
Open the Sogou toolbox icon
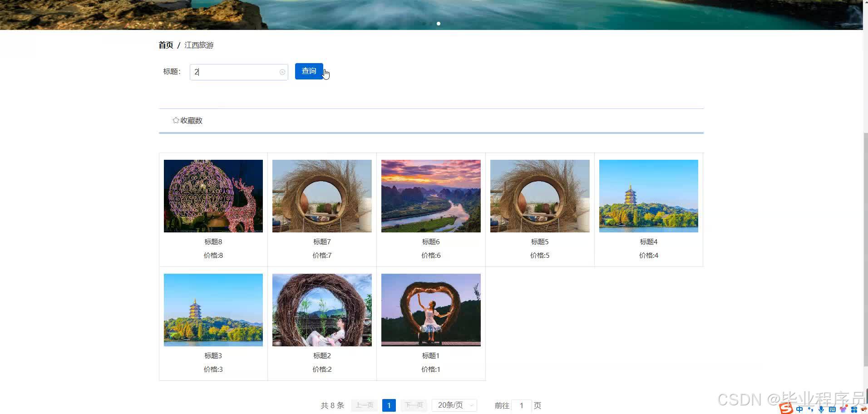click(854, 409)
